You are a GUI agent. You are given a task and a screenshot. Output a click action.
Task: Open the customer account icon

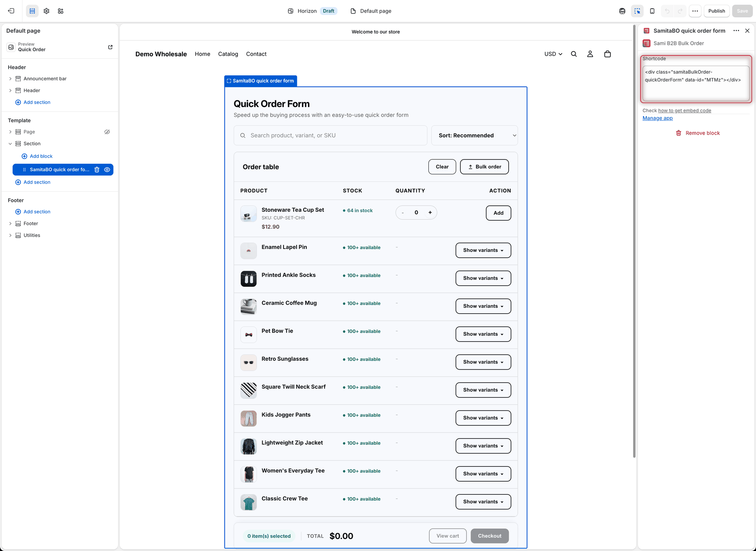coord(590,54)
